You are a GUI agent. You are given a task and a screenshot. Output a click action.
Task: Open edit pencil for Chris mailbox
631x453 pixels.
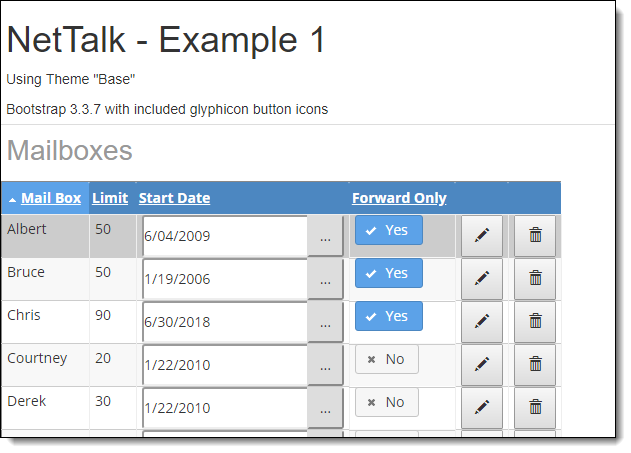pos(482,322)
